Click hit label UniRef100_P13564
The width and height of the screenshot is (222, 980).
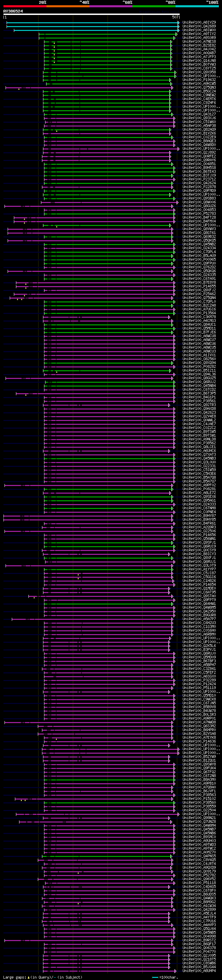(x=199, y=313)
